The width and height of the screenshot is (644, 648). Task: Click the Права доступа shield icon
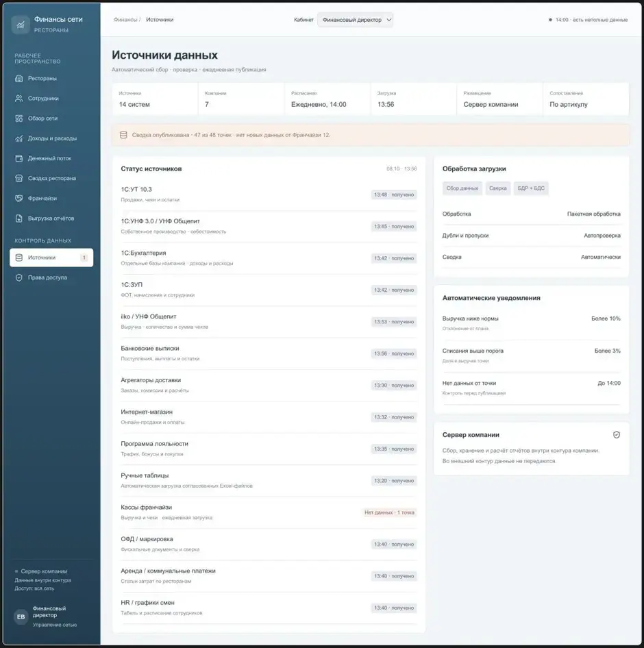[x=19, y=277]
